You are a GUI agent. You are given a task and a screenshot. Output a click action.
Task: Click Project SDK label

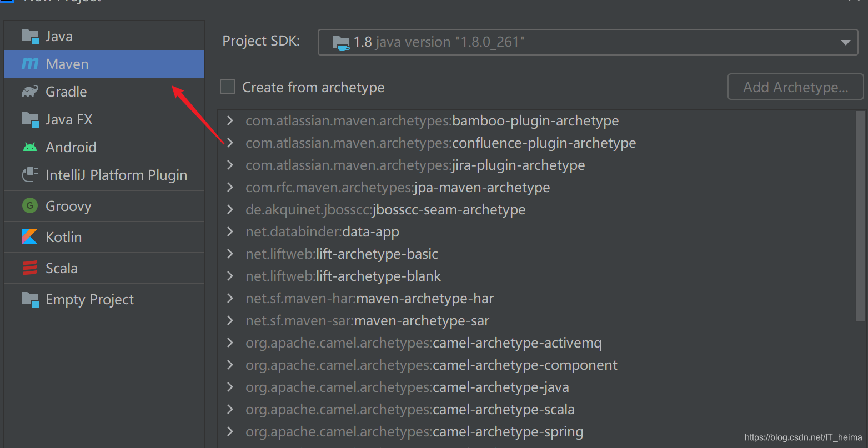261,41
